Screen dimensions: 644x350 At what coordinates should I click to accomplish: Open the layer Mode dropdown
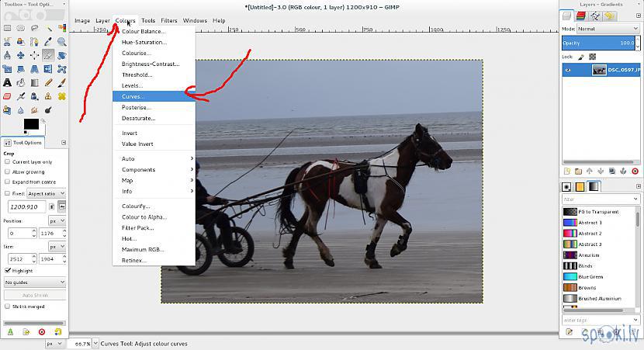608,29
